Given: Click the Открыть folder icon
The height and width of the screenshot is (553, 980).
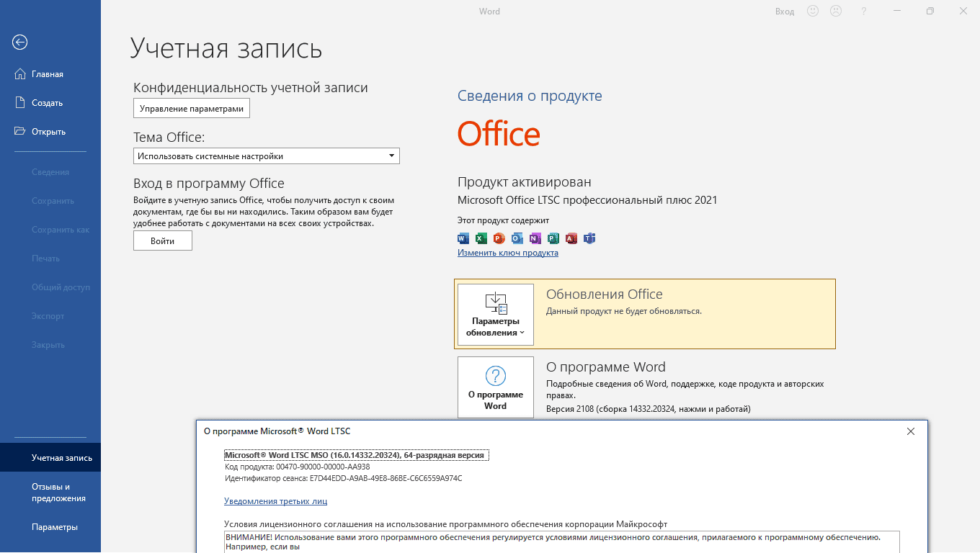Looking at the screenshot, I should tap(20, 131).
